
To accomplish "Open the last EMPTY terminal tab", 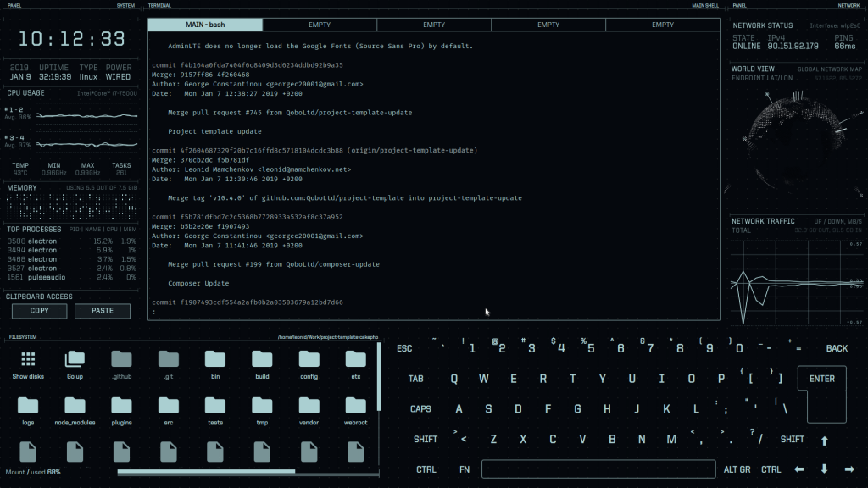I will (663, 25).
